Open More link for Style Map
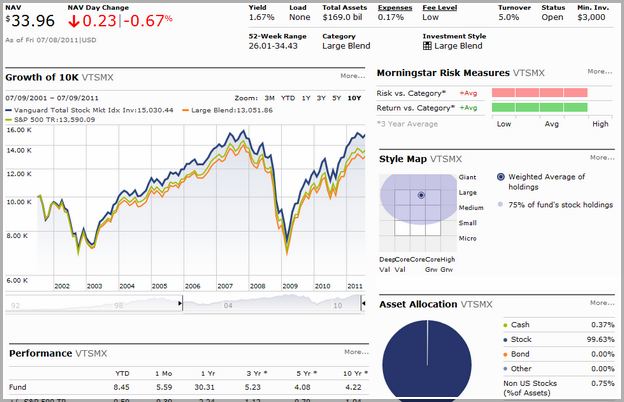Screen dimensions: 624x402 (602, 157)
